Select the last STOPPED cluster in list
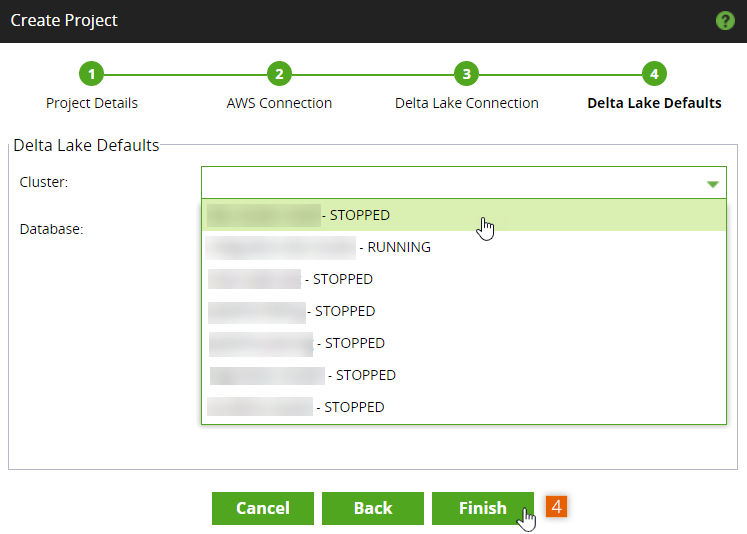The image size is (747, 534). pos(464,407)
